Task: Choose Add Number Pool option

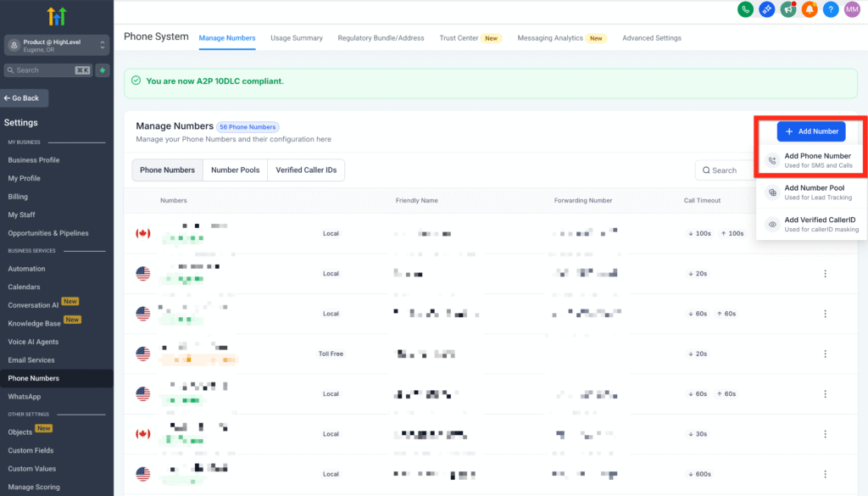Action: pyautogui.click(x=814, y=192)
